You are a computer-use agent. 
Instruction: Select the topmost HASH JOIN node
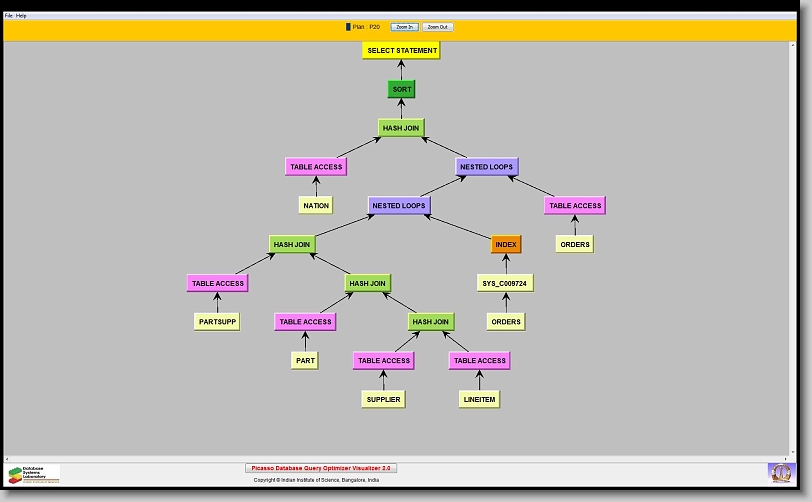[x=401, y=128]
